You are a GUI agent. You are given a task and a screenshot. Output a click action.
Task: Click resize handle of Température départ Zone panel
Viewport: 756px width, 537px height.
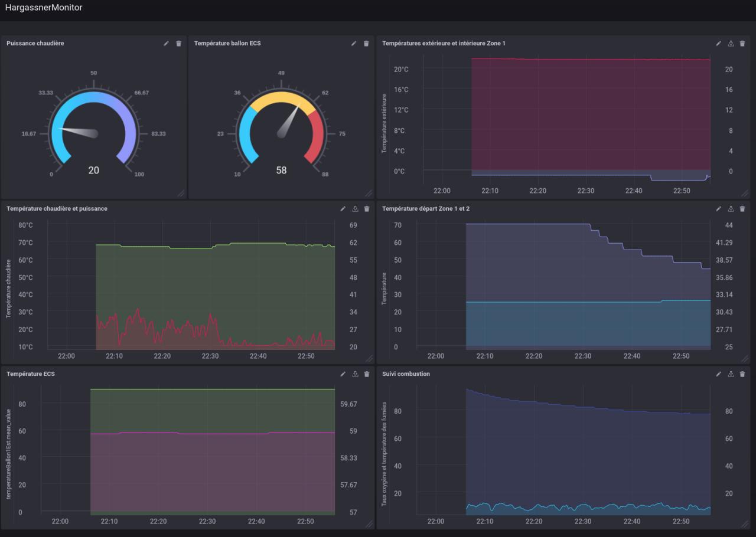pos(745,358)
